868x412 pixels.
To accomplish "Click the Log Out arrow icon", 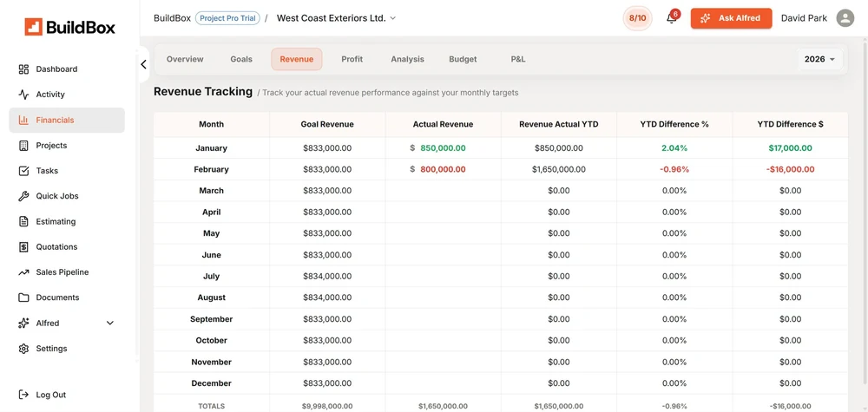I will (x=23, y=395).
